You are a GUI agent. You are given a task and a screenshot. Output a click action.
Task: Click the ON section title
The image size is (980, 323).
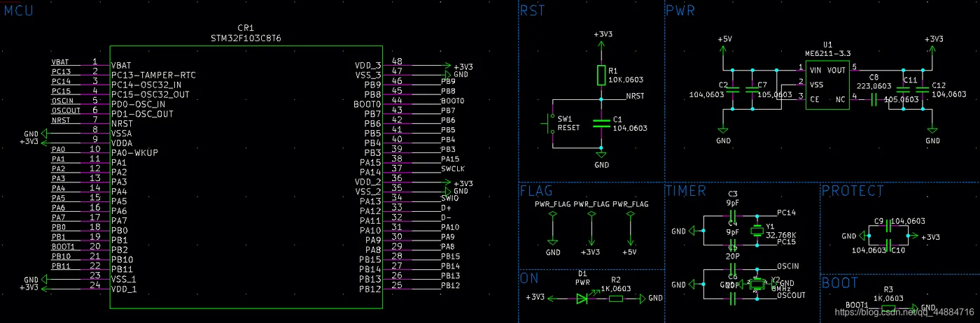[528, 278]
